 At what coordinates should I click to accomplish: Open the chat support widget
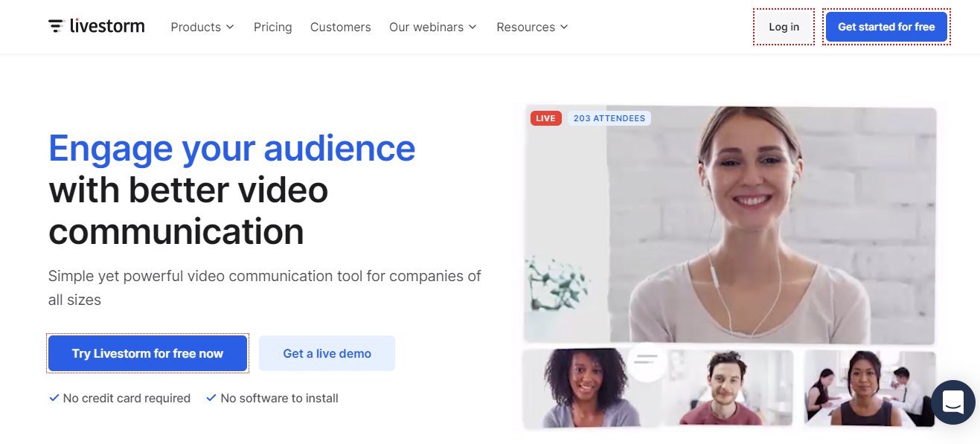tap(953, 402)
